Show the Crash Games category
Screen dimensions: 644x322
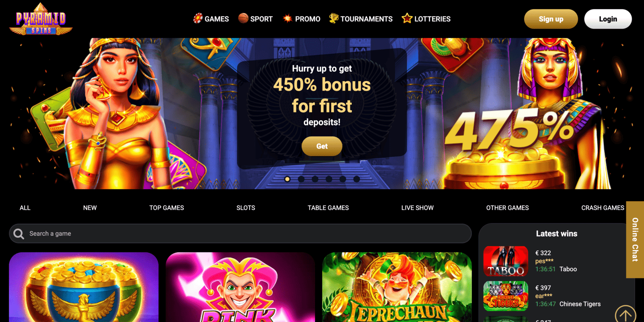[x=603, y=208]
